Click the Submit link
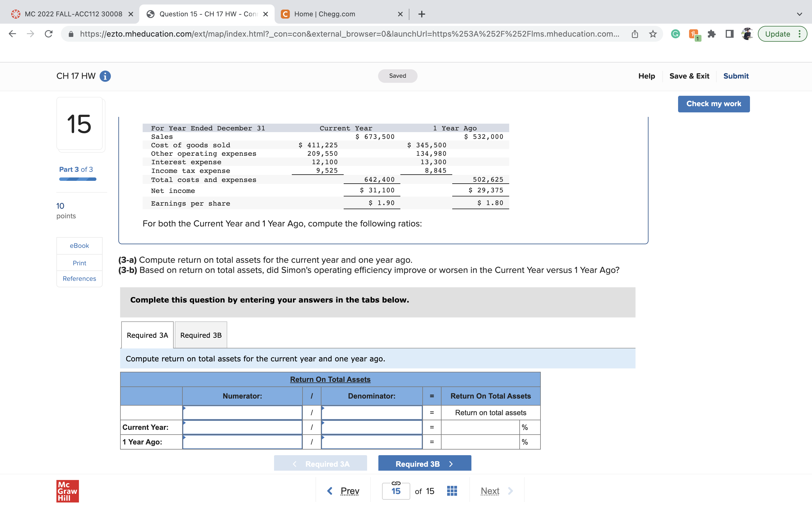The width and height of the screenshot is (812, 507). pos(736,76)
